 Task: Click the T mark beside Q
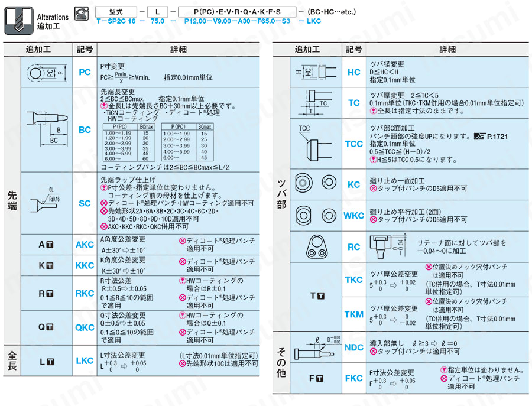[x=50, y=327]
